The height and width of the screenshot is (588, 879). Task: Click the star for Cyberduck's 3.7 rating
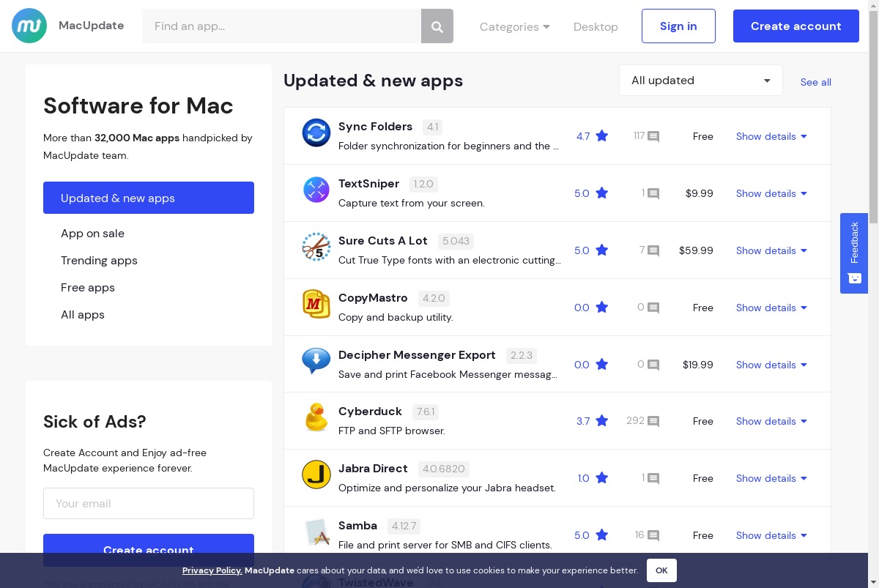[602, 421]
